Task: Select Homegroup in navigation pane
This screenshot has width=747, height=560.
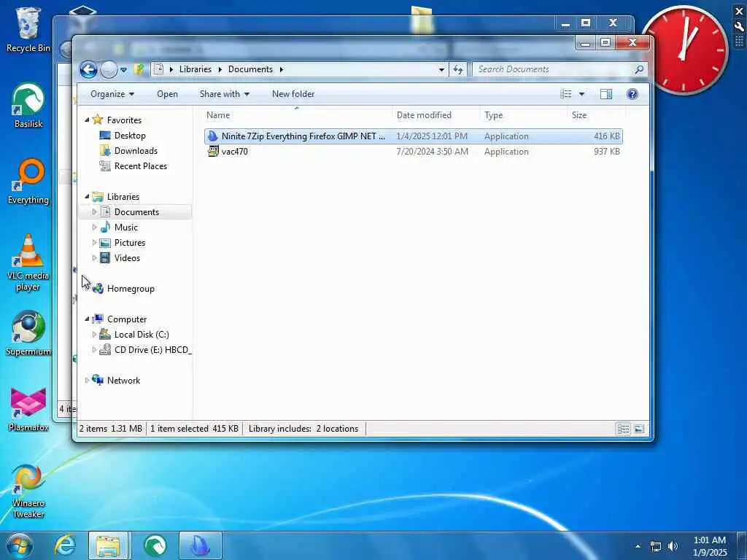Action: pyautogui.click(x=131, y=289)
